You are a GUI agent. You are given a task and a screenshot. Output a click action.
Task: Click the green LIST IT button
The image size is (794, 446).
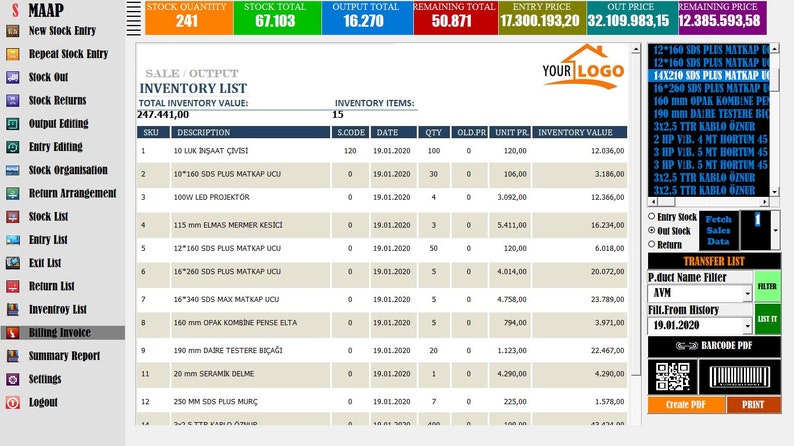pyautogui.click(x=767, y=319)
